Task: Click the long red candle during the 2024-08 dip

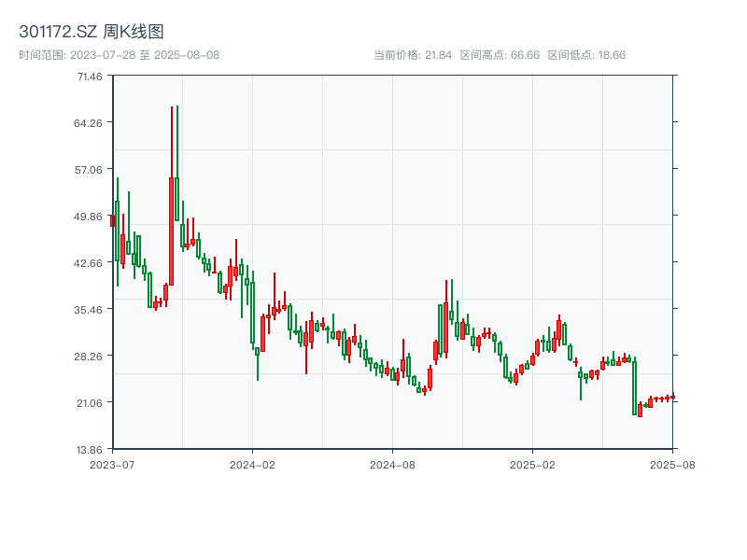Action: click(x=428, y=378)
